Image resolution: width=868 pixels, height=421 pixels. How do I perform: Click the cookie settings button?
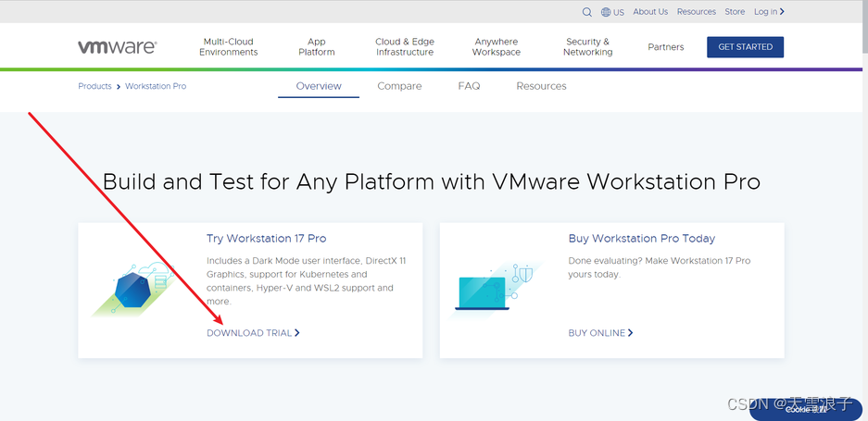tap(806, 409)
